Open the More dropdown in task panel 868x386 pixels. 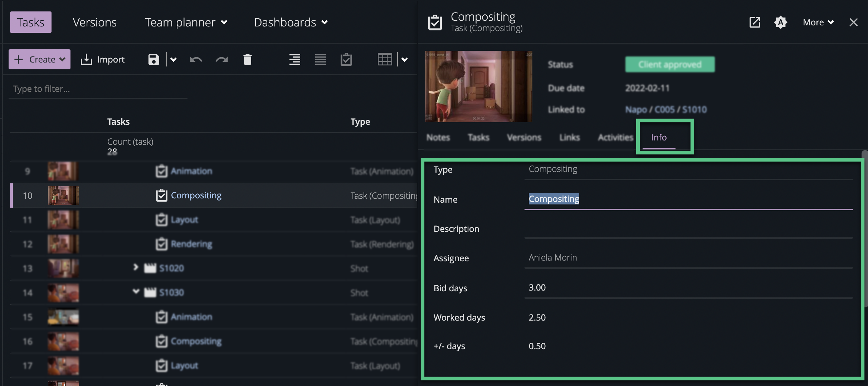818,22
